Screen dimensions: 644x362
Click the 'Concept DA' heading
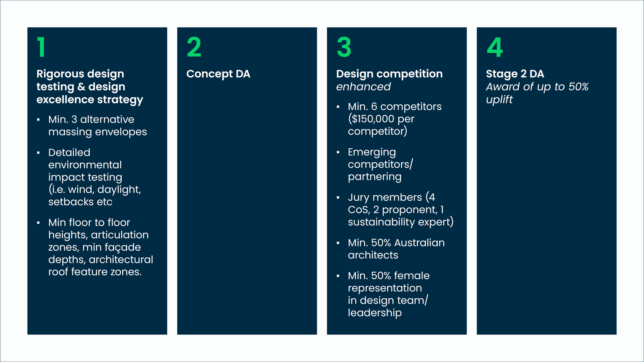coord(218,74)
